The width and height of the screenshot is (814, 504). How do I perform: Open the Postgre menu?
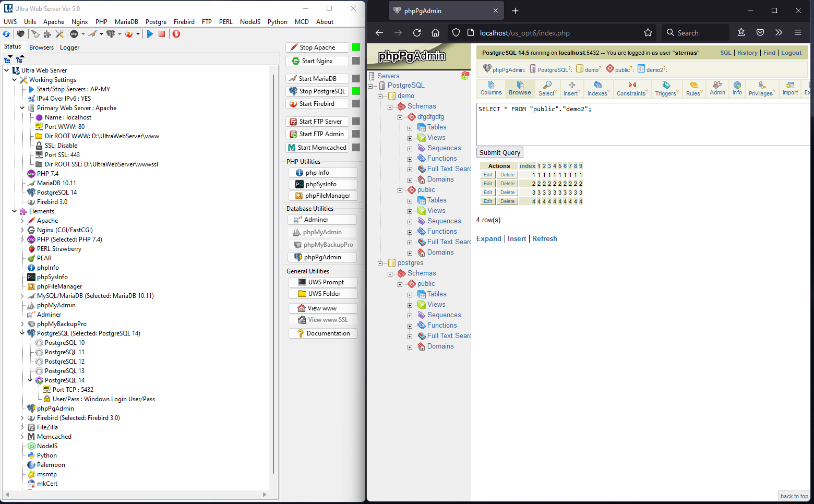coord(156,22)
